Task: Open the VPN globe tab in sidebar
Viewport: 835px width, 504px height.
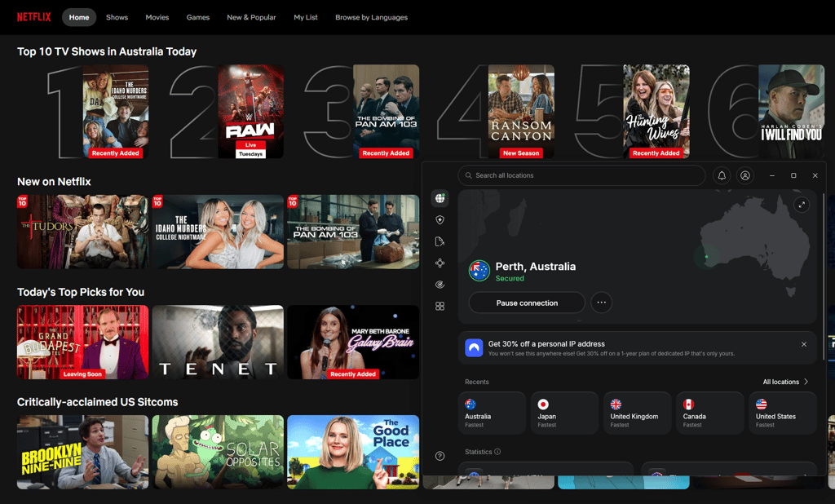Action: pyautogui.click(x=440, y=198)
